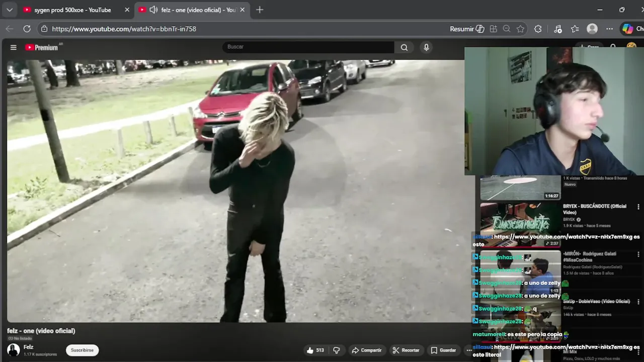Open the Felz channel name link
The image size is (644, 362).
[x=29, y=347]
